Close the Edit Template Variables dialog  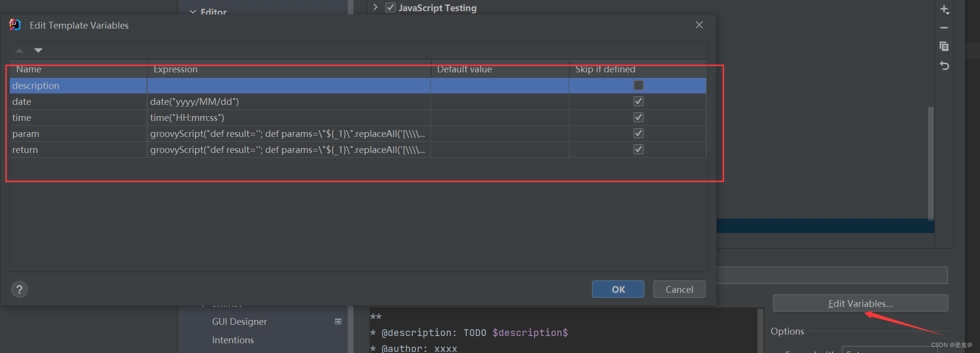point(699,25)
